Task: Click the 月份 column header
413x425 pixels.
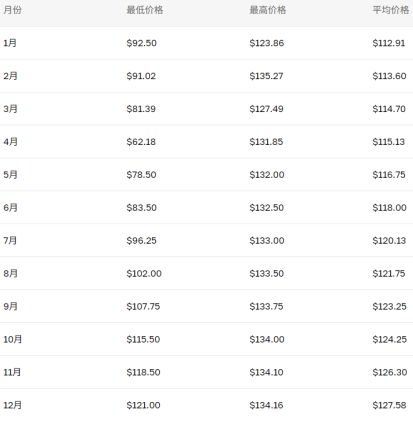Action: 12,10
